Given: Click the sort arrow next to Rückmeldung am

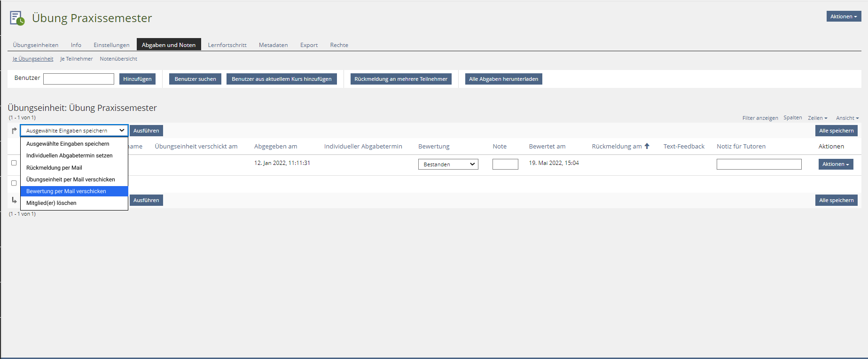Looking at the screenshot, I should tap(647, 146).
